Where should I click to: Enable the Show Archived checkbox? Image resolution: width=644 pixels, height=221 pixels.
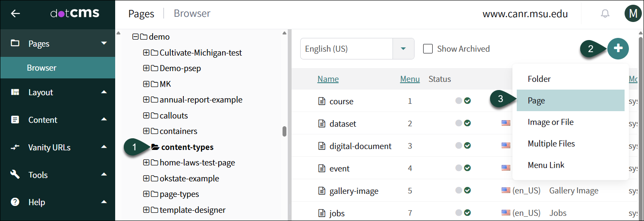(428, 49)
